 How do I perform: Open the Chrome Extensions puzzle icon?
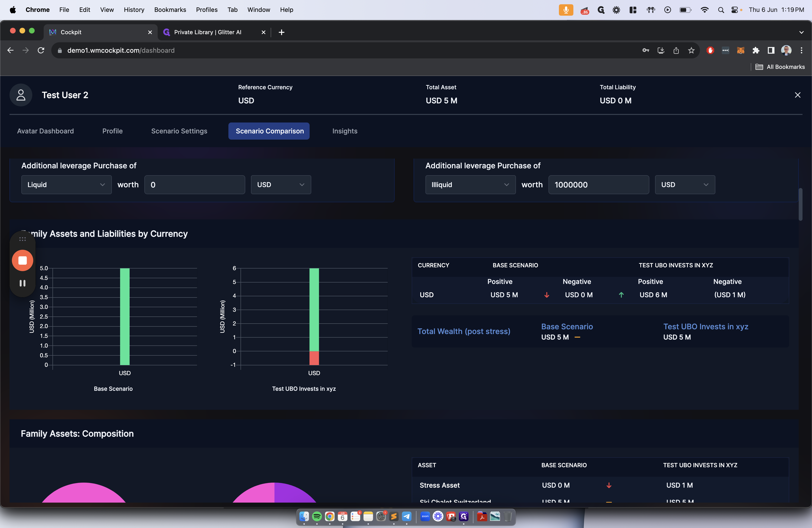coord(756,51)
